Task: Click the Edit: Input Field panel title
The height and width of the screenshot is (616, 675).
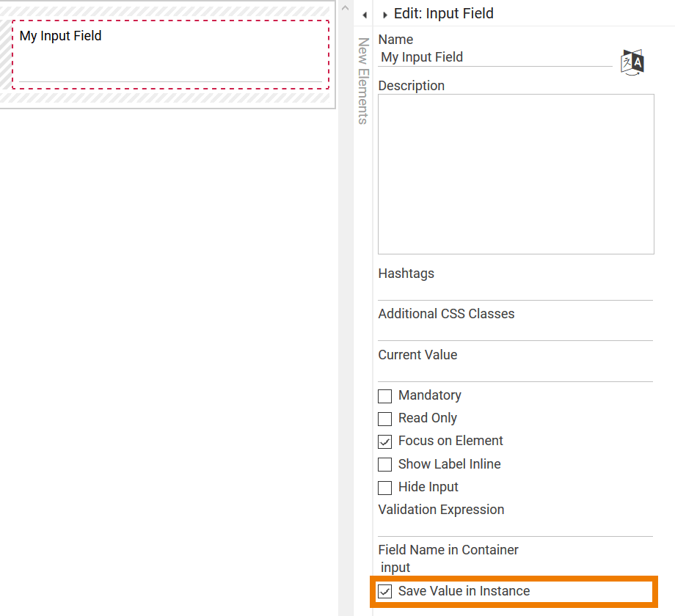Action: (x=443, y=13)
